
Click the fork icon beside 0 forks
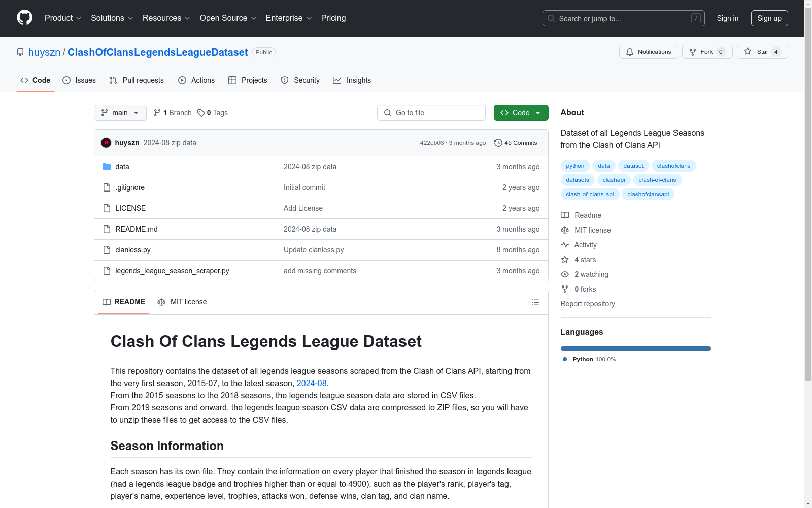click(x=565, y=289)
